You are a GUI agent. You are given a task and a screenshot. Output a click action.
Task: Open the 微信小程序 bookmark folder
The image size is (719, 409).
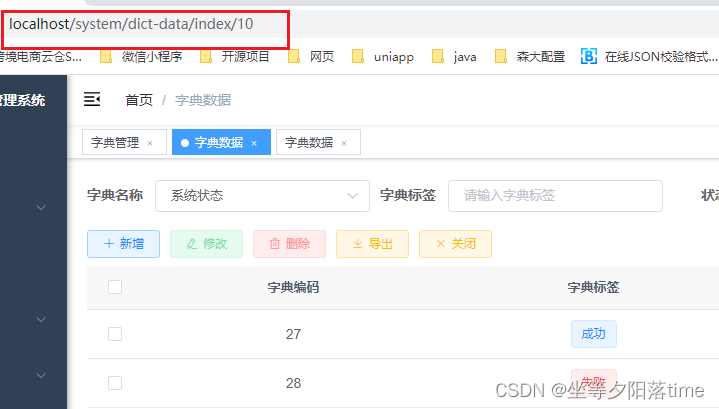141,56
